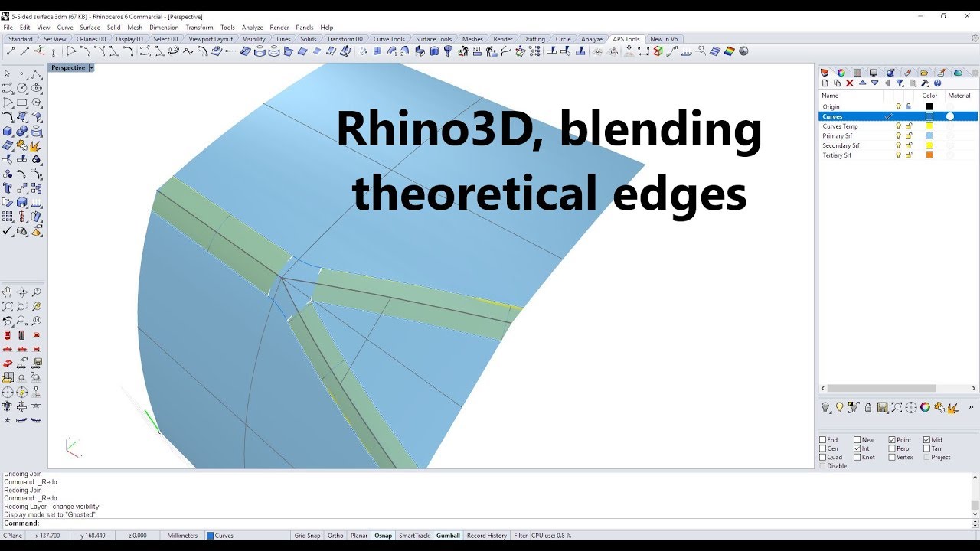Enable the Perp osnap checkbox
980x551 pixels.
(x=893, y=448)
